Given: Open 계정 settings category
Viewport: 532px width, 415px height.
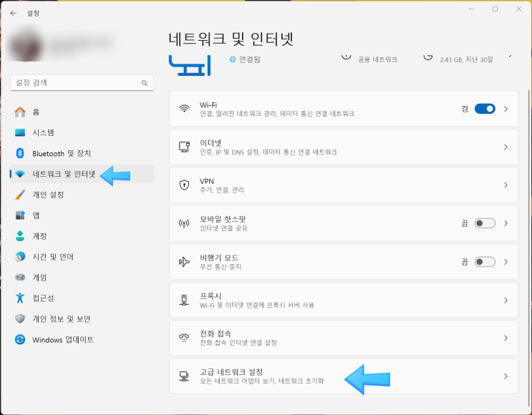Looking at the screenshot, I should (x=82, y=236).
